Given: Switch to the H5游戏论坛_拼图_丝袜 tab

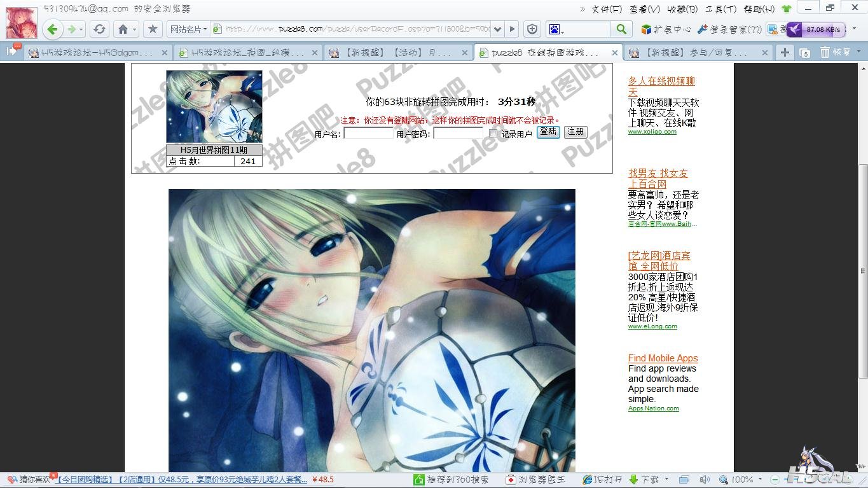Looking at the screenshot, I should click(248, 53).
